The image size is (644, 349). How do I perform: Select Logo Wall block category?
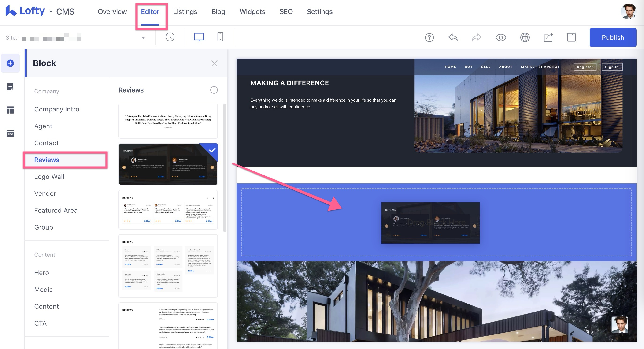(x=49, y=177)
